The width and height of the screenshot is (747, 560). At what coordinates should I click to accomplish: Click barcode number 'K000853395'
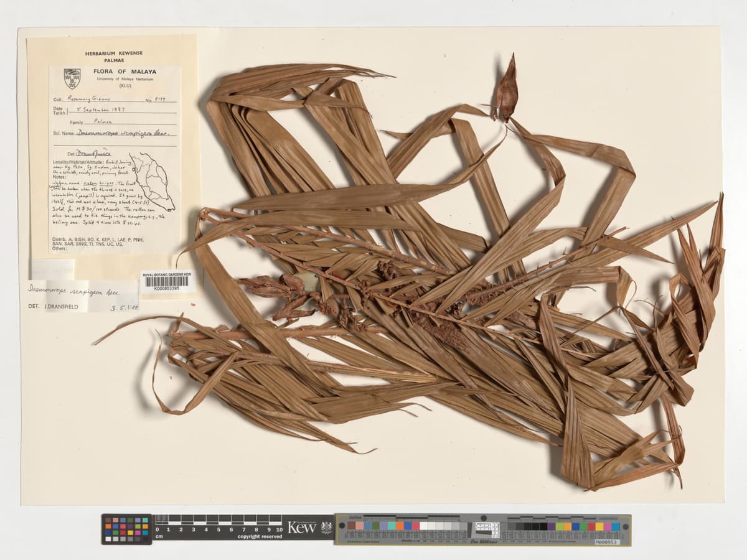(x=167, y=289)
